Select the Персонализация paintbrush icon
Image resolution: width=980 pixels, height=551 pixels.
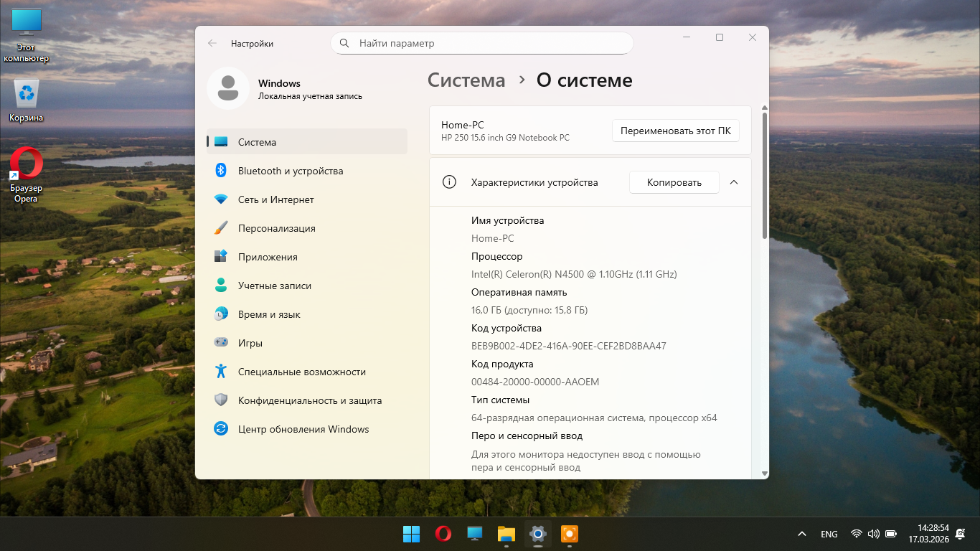click(x=221, y=228)
